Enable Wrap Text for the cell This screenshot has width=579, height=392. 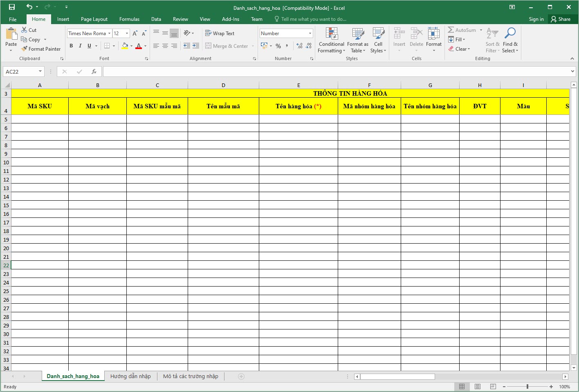220,34
